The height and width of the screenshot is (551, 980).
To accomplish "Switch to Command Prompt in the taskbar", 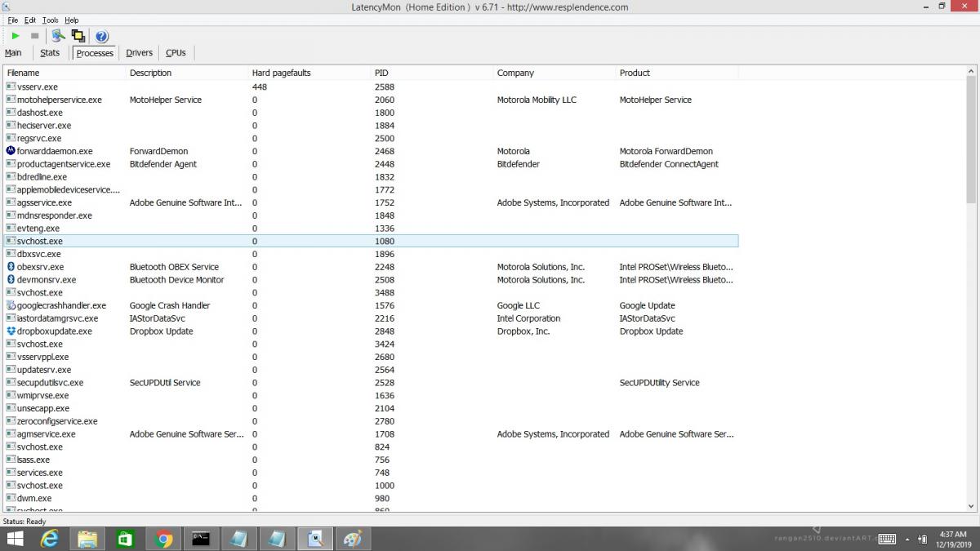I will pyautogui.click(x=201, y=539).
